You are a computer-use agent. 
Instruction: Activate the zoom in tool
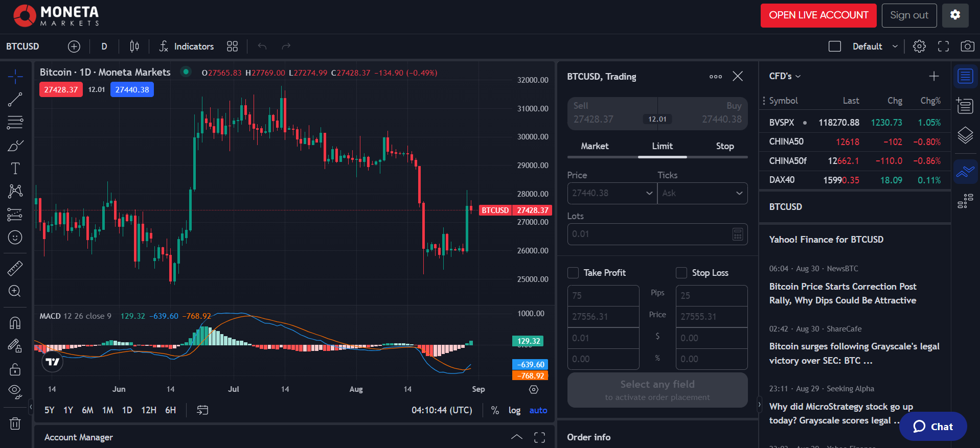pos(15,291)
